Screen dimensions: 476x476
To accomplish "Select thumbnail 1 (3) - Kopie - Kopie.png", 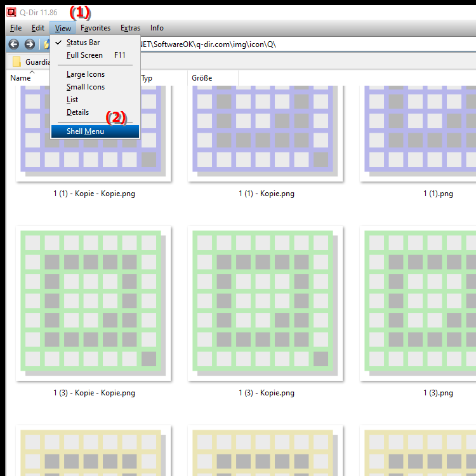I will click(x=93, y=303).
